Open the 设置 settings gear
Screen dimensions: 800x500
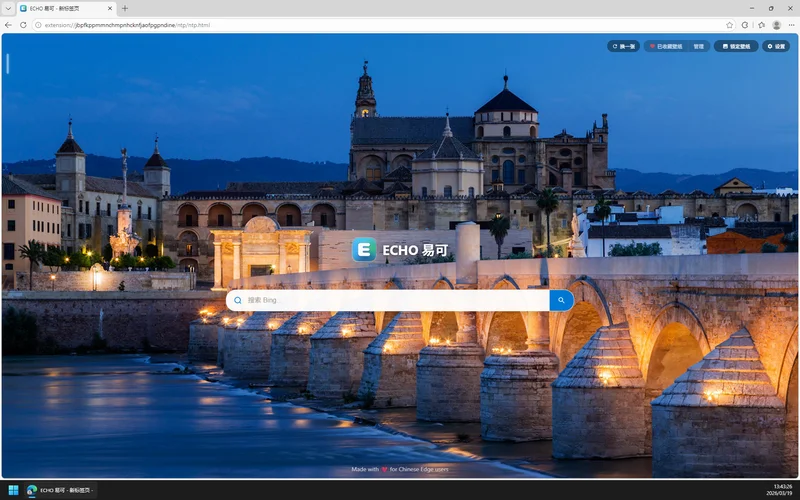tap(776, 46)
